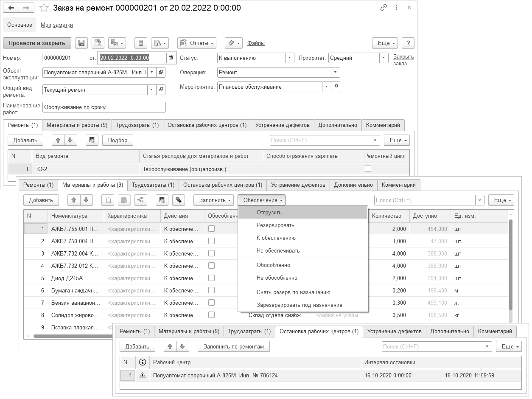
Task: Open the create-based-on icon dropdown
Action: point(117,43)
